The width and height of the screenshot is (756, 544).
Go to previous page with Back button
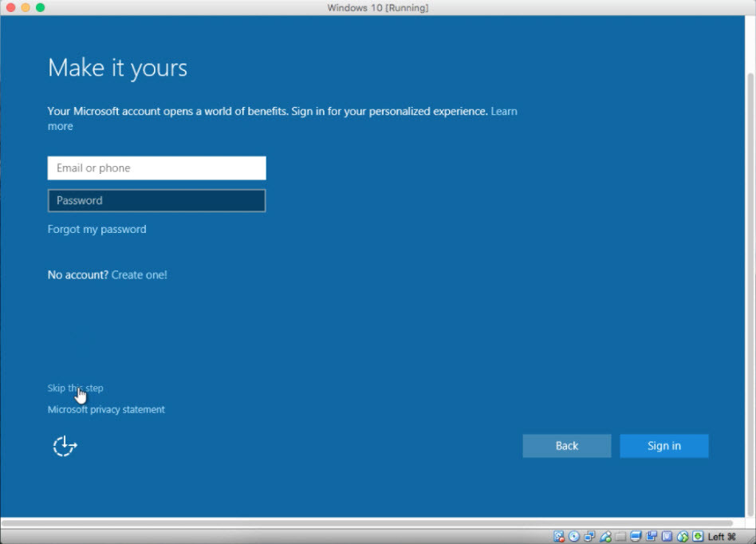pos(567,446)
